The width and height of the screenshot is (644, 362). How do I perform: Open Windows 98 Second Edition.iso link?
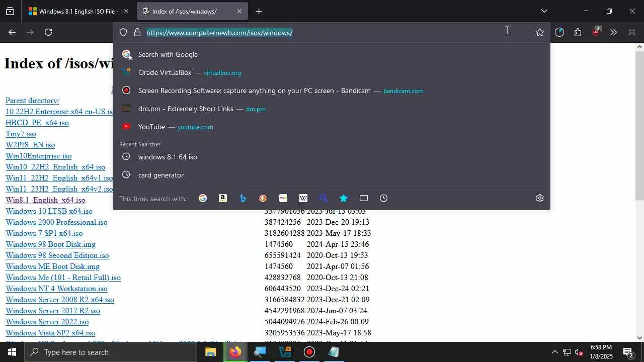coord(57,255)
